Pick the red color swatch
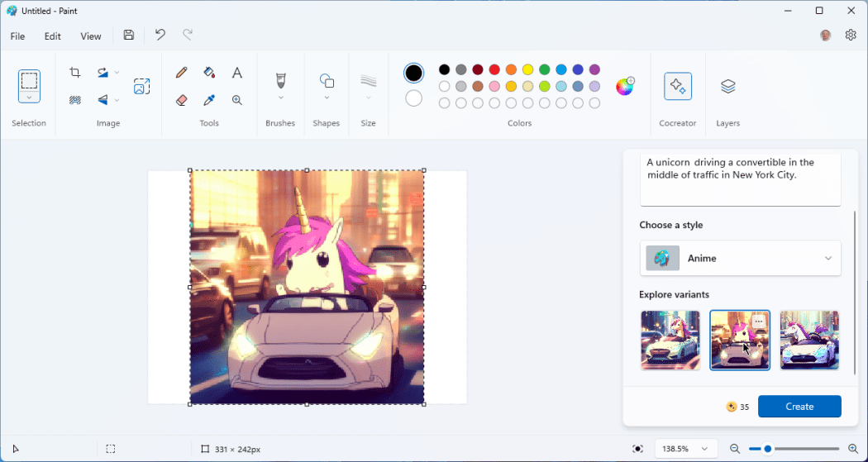This screenshot has width=868, height=462. (x=494, y=69)
